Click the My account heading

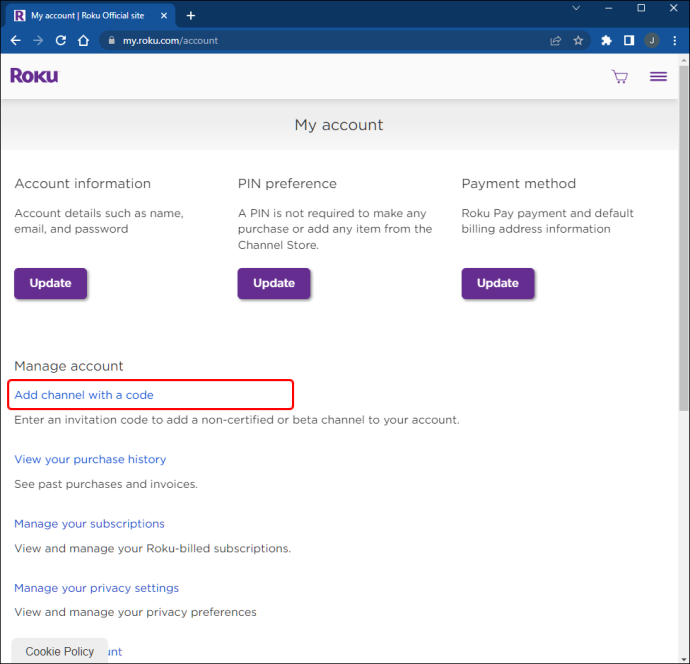point(339,125)
